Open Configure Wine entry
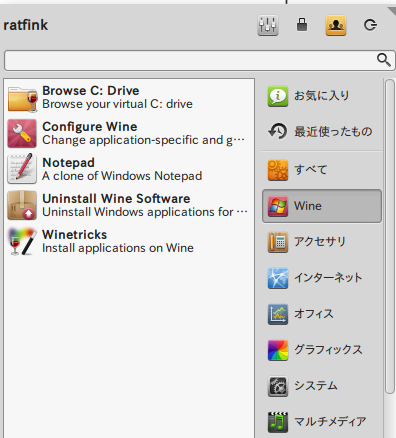Screen dimensions: 396x438 pyautogui.click(x=129, y=133)
